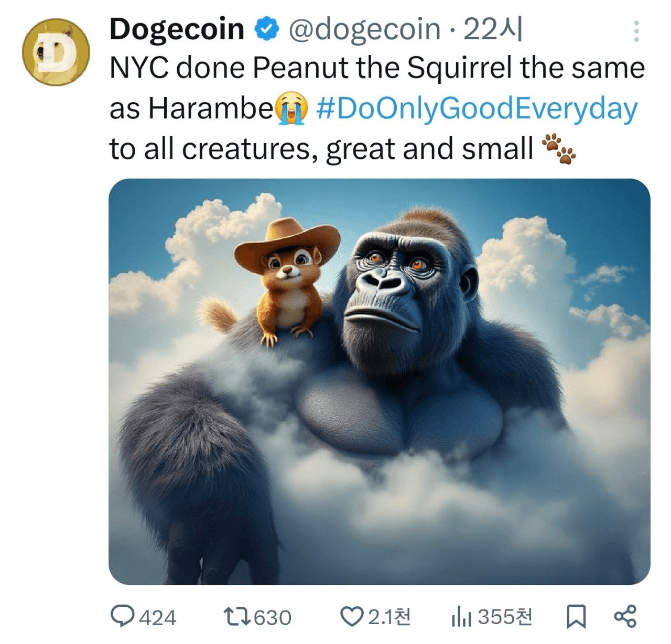
Task: Bookmark this Dogecoin post
Action: pos(576,616)
